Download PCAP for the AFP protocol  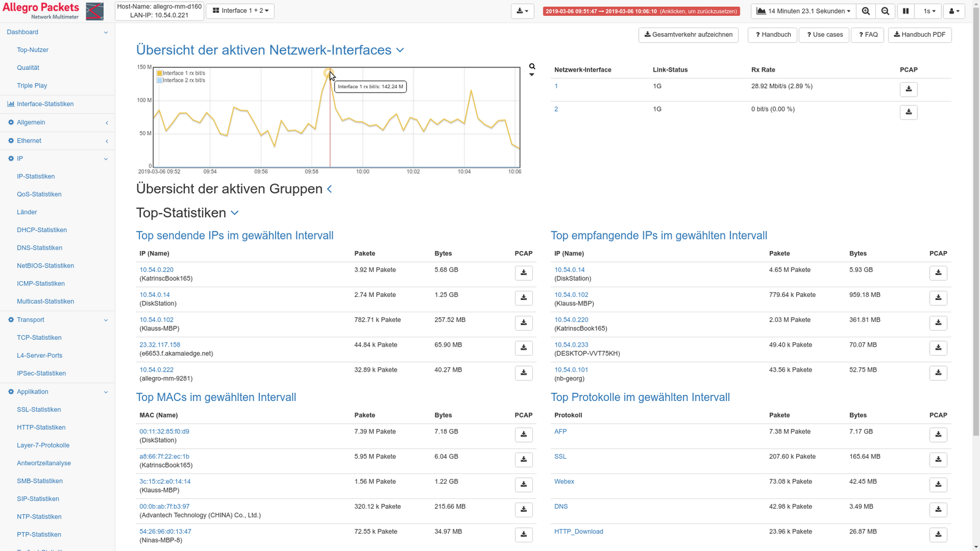point(938,435)
